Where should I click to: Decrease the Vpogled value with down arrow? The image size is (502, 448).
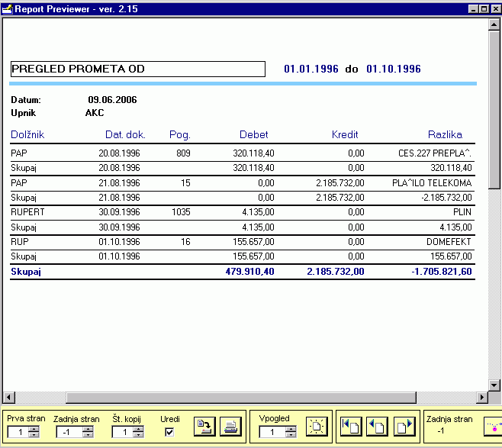[x=291, y=434]
